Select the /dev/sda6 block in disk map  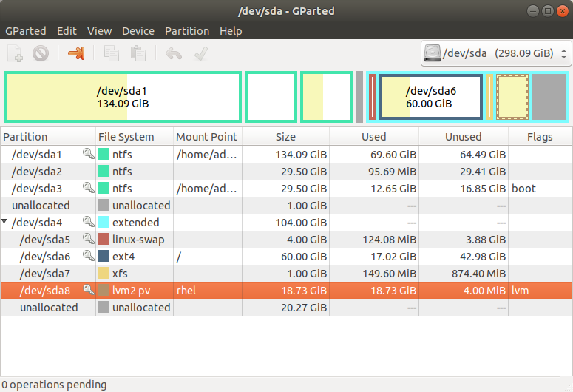pyautogui.click(x=430, y=97)
